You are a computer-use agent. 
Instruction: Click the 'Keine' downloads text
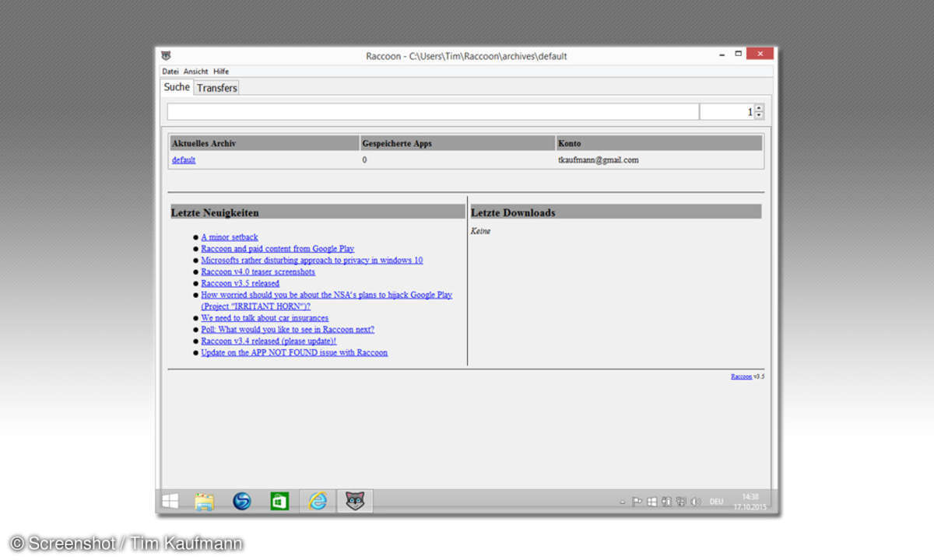481,231
